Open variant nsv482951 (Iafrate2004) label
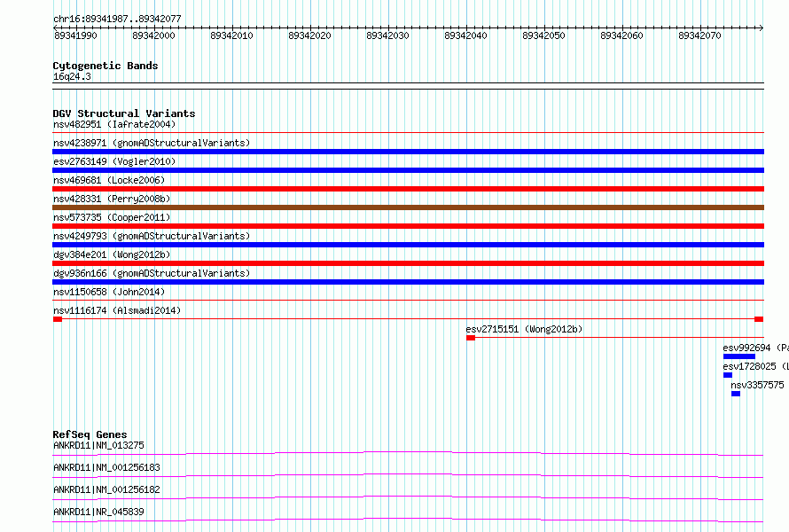Image resolution: width=789 pixels, height=532 pixels. tap(114, 124)
